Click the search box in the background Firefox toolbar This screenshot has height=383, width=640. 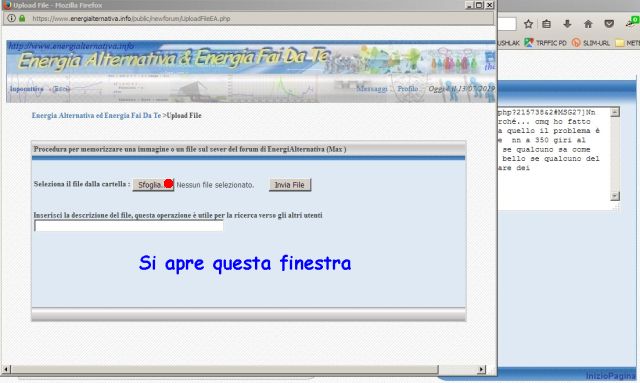[507, 24]
